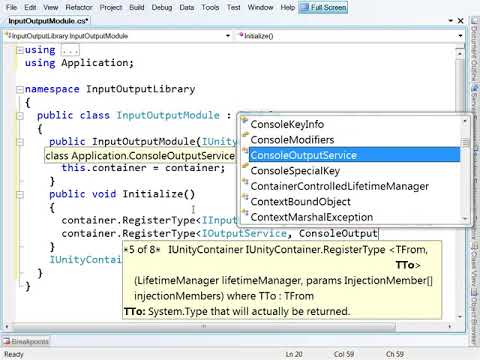
Task: Open the Test menu
Action: coord(234,7)
